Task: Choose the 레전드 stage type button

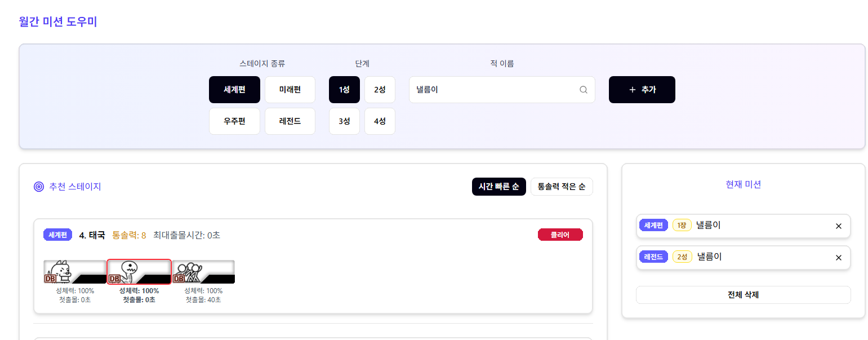Action: 290,121
